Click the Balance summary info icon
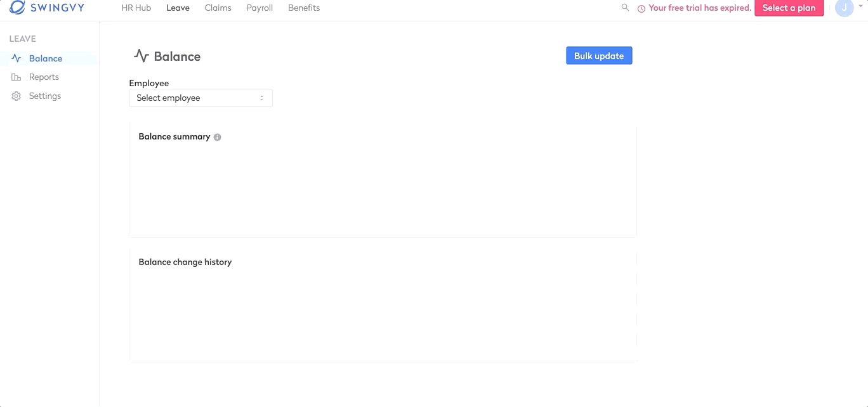868x407 pixels. 217,137
